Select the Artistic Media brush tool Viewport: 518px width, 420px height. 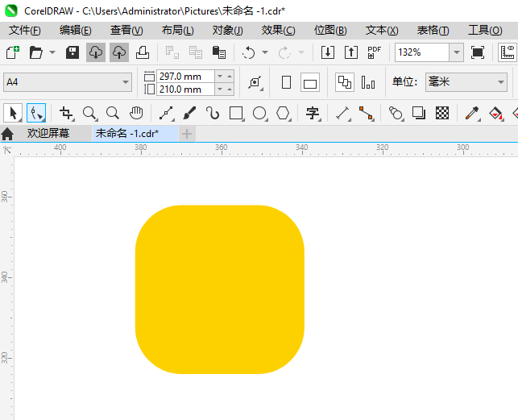coord(189,113)
